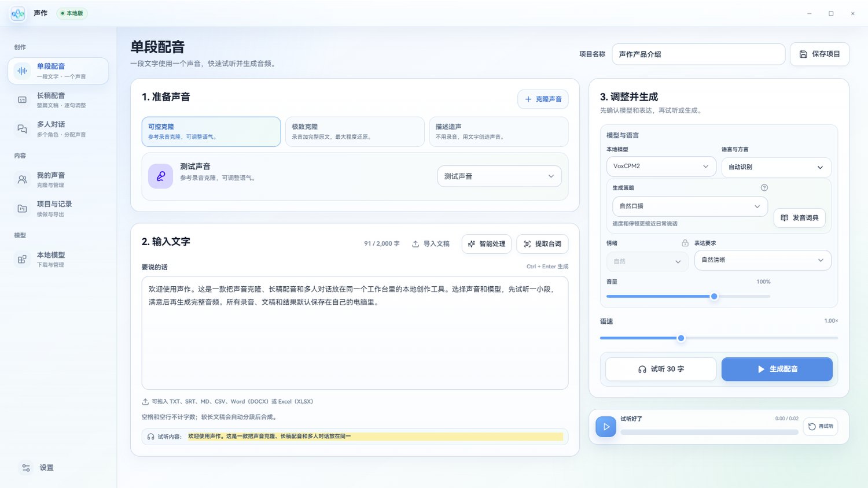The image size is (868, 488).
Task: Click the blue 生成配音 button
Action: tap(777, 369)
